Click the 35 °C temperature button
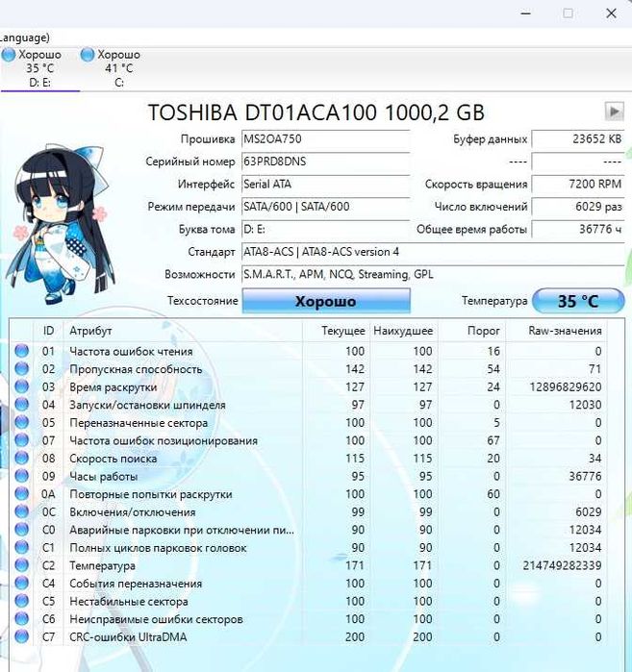The height and width of the screenshot is (672, 632). click(x=578, y=301)
